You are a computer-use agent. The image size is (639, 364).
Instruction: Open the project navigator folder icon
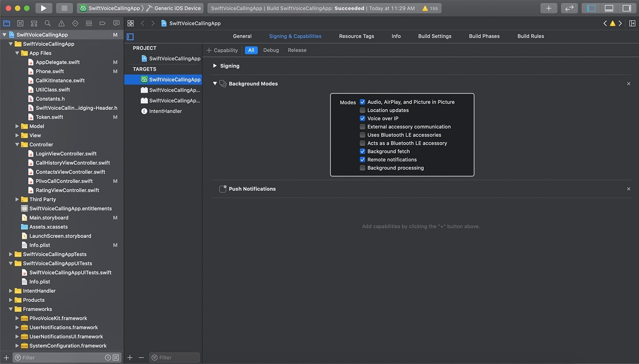7,23
